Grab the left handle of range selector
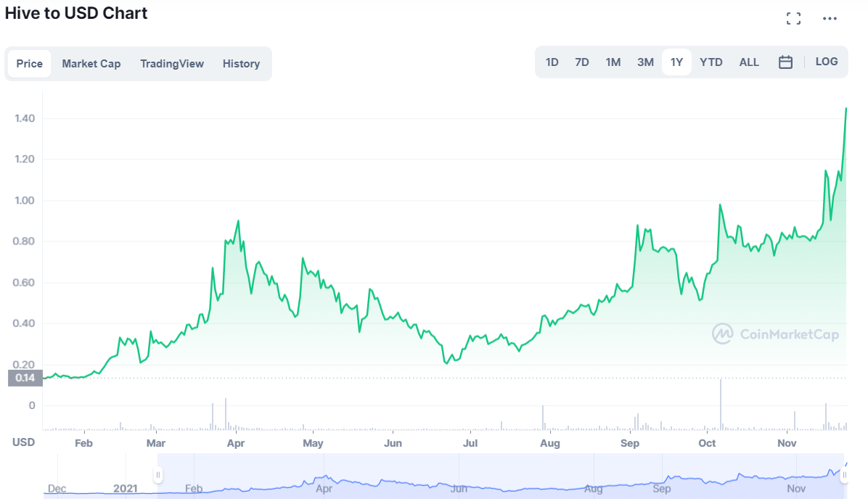Viewport: 868px width, 504px height. click(x=157, y=475)
